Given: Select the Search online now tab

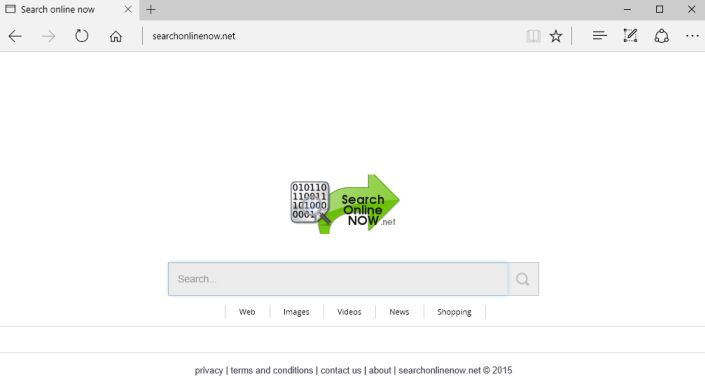Looking at the screenshot, I should pyautogui.click(x=70, y=9).
